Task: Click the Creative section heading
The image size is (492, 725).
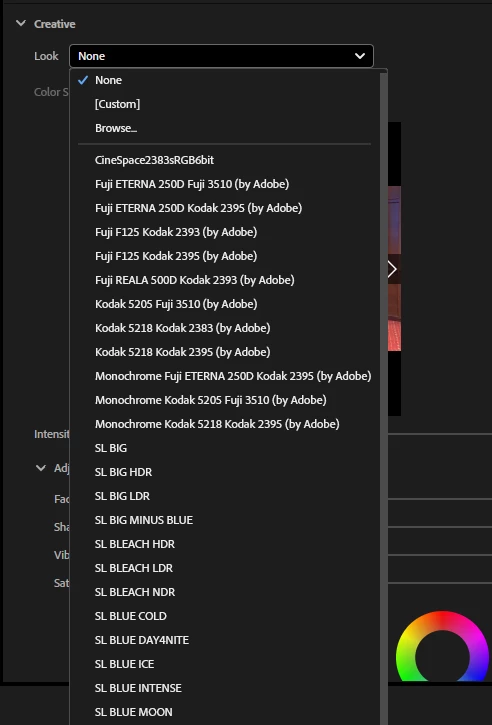Action: tap(55, 24)
